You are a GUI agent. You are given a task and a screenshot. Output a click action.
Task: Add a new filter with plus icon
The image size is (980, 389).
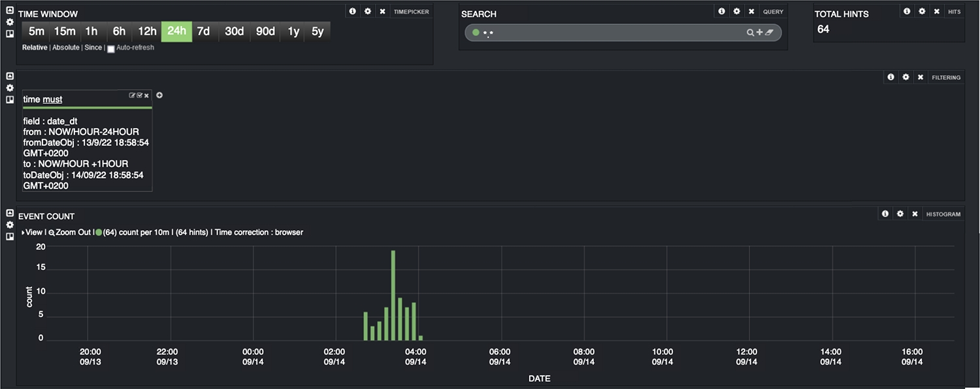click(159, 95)
